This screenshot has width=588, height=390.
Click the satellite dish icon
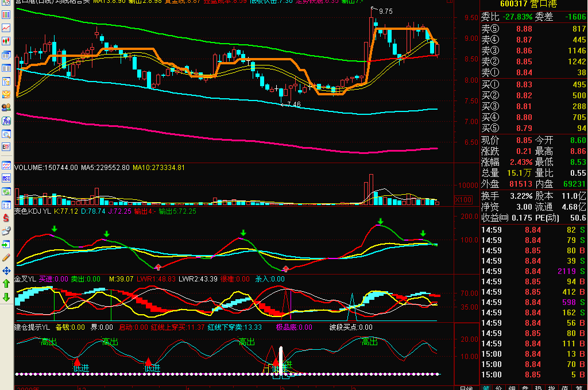(6, 231)
